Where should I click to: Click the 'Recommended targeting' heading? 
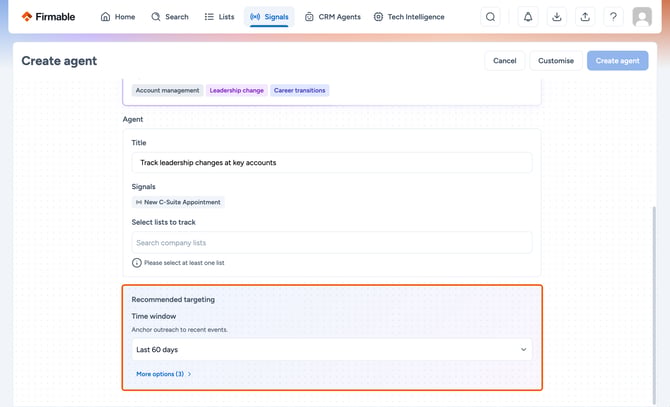tap(173, 299)
